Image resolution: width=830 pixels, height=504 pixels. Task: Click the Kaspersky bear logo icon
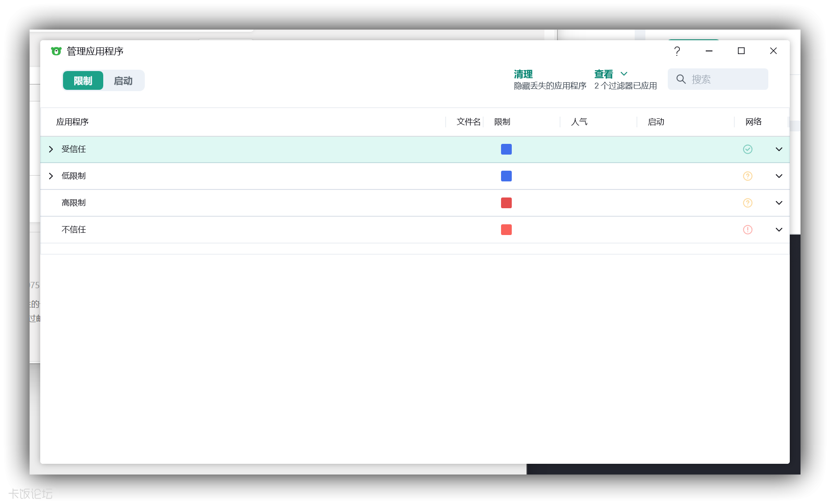coord(56,51)
